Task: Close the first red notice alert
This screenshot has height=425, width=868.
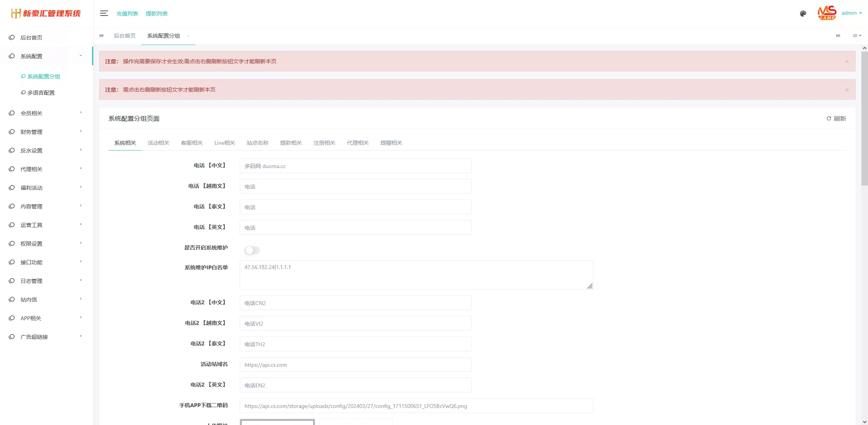Action: 847,61
